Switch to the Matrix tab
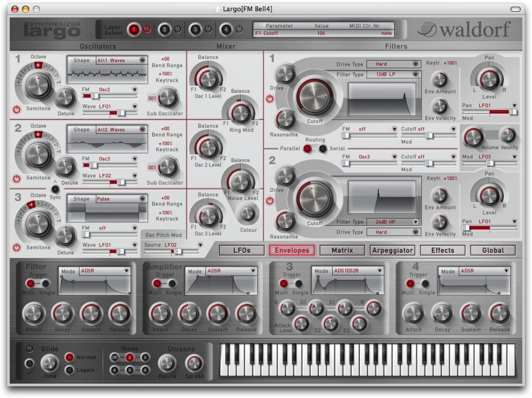 point(342,250)
